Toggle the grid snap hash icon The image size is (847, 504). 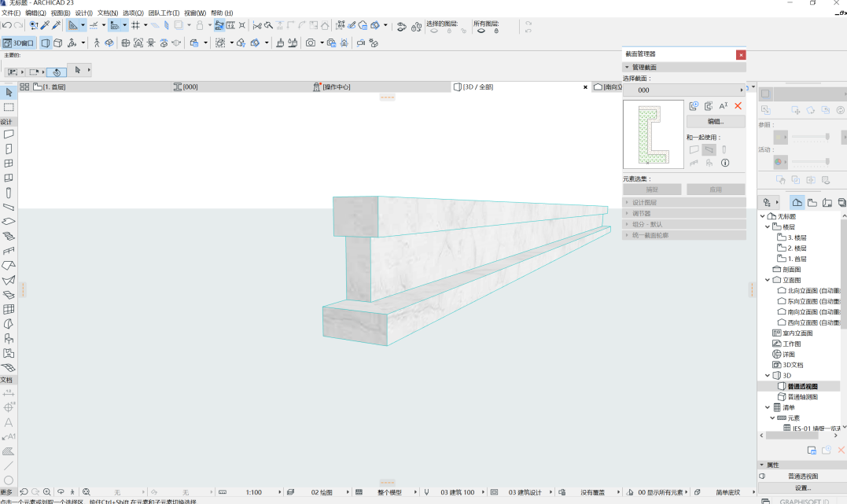[x=135, y=25]
